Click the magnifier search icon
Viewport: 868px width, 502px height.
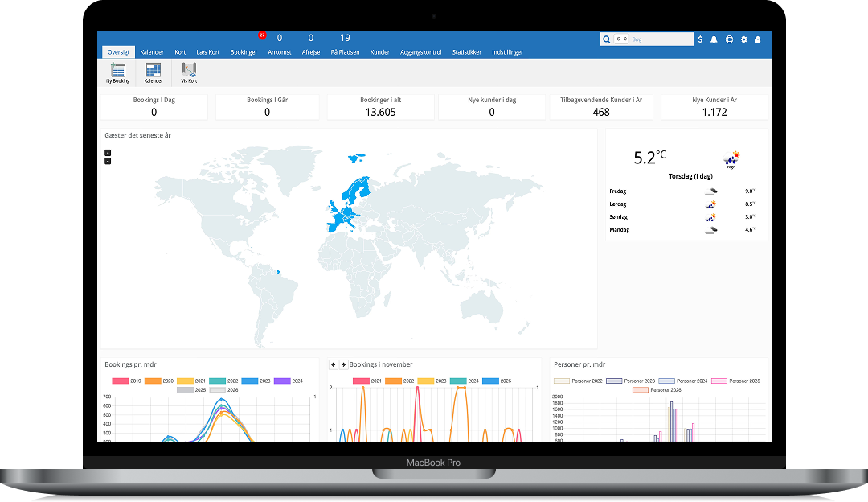tap(607, 39)
